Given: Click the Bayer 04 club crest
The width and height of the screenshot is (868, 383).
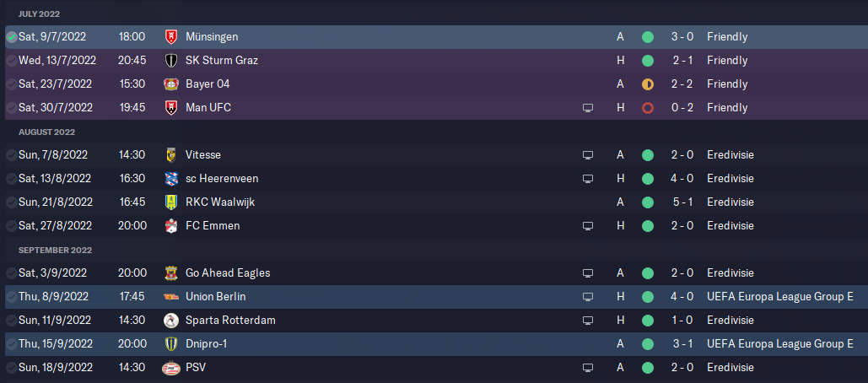Looking at the screenshot, I should pyautogui.click(x=171, y=84).
